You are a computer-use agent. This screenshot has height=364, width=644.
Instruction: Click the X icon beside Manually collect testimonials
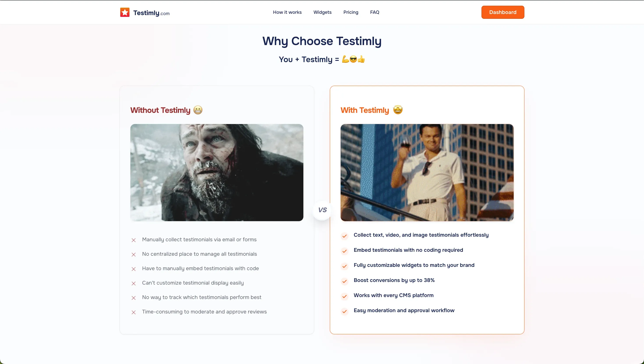pyautogui.click(x=134, y=240)
